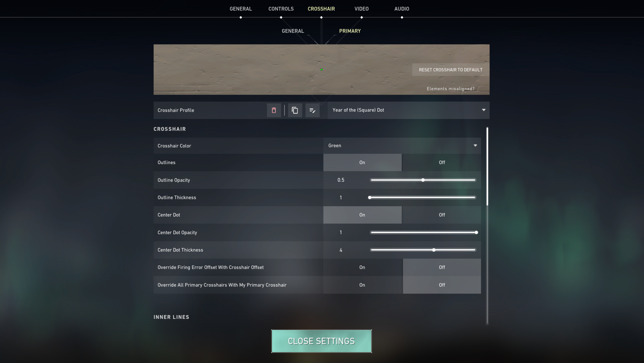The height and width of the screenshot is (363, 644).
Task: Click the Elements misaligned? help link
Action: click(x=451, y=88)
